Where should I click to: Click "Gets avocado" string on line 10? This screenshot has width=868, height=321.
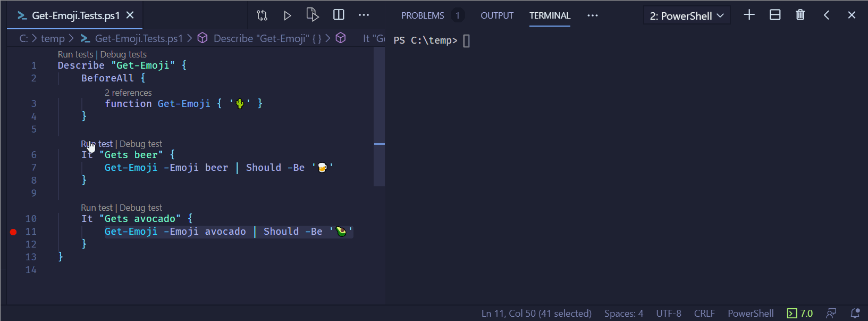coord(140,219)
